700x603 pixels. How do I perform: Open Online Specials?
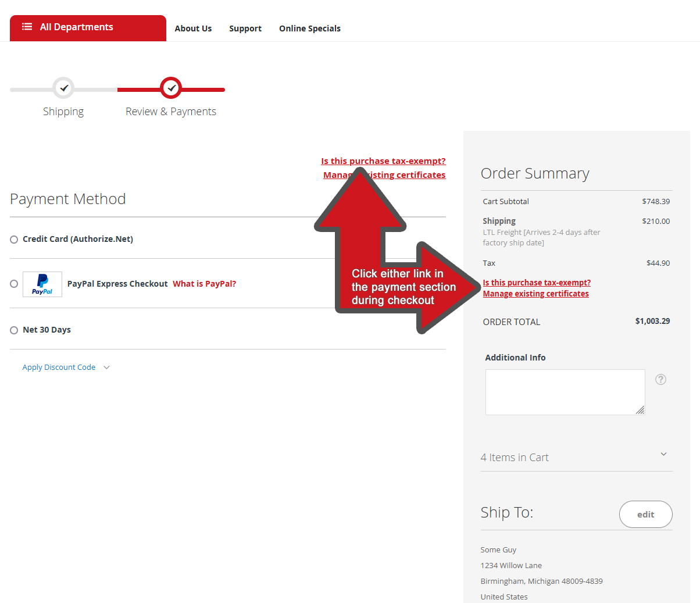310,28
